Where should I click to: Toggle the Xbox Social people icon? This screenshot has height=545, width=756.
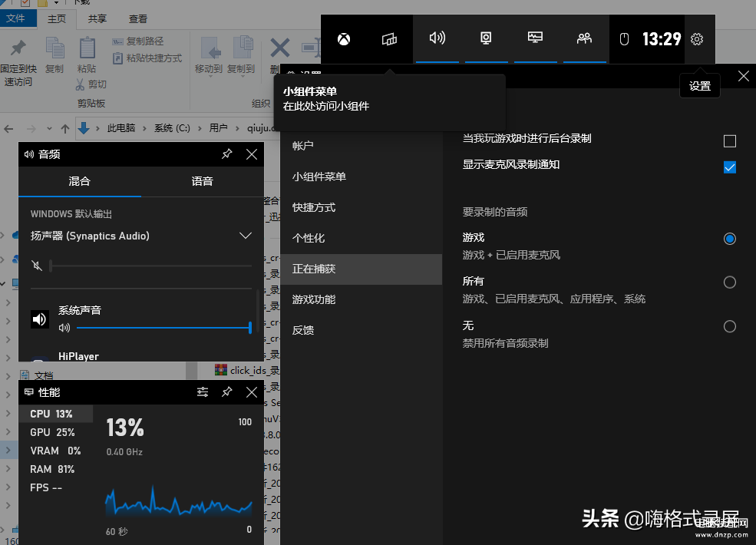pos(584,38)
